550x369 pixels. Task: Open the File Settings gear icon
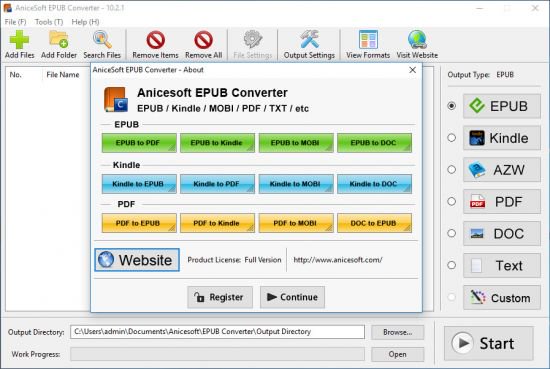(253, 44)
